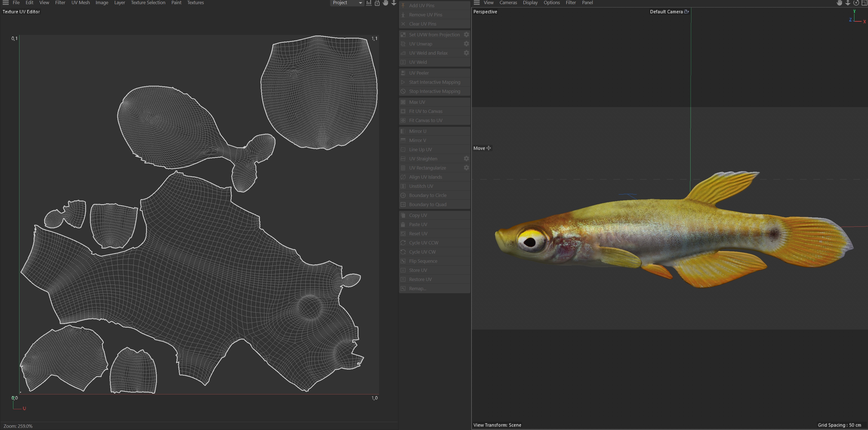Open the Default Camera selector

click(x=666, y=11)
